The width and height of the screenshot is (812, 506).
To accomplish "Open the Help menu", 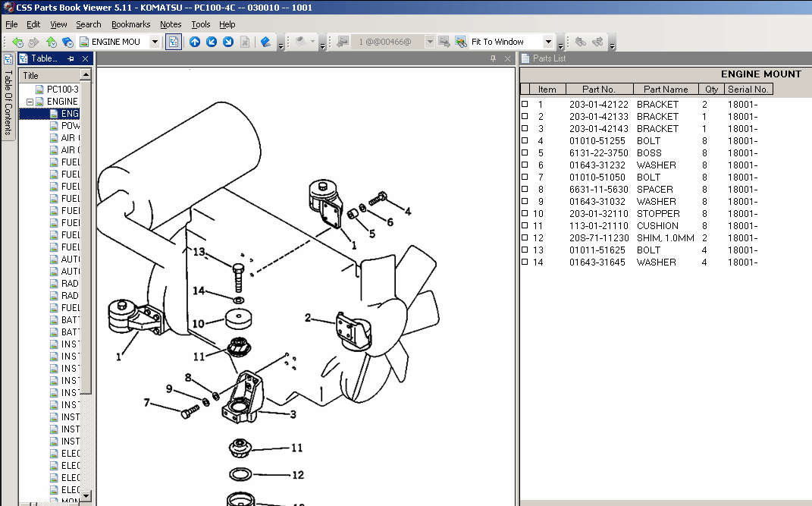I will click(227, 24).
